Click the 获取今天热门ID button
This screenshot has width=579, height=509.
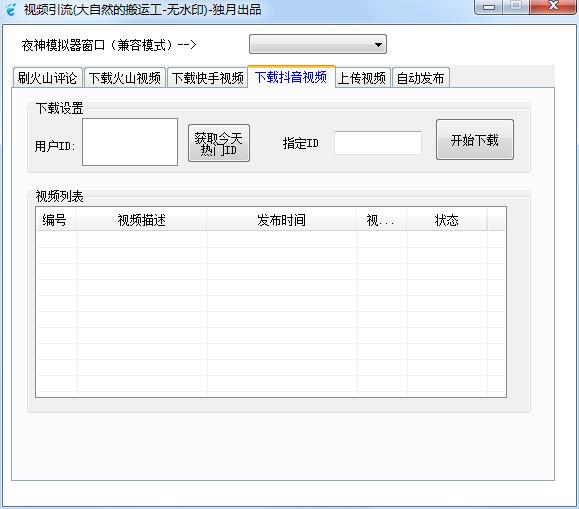(x=219, y=143)
